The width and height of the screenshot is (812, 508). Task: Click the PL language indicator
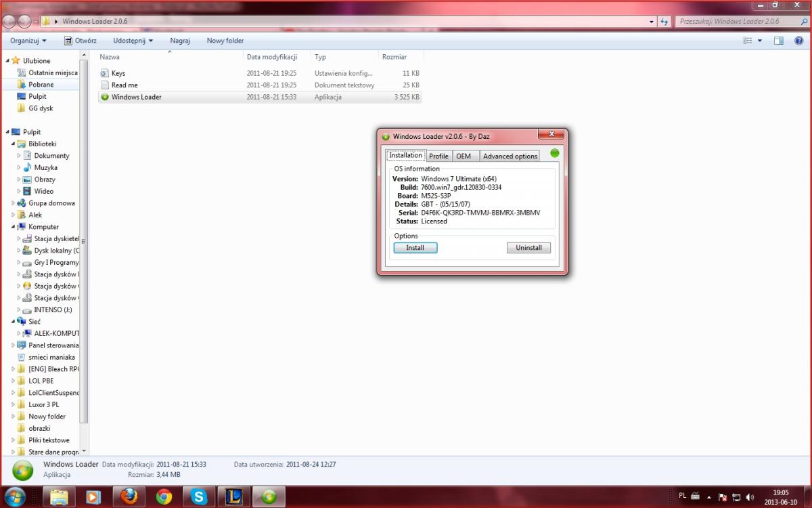[x=682, y=496]
